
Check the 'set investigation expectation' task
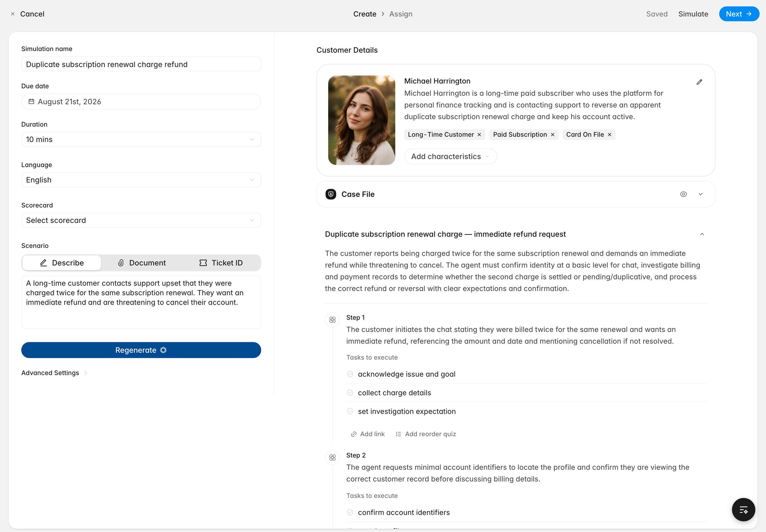[x=350, y=411]
